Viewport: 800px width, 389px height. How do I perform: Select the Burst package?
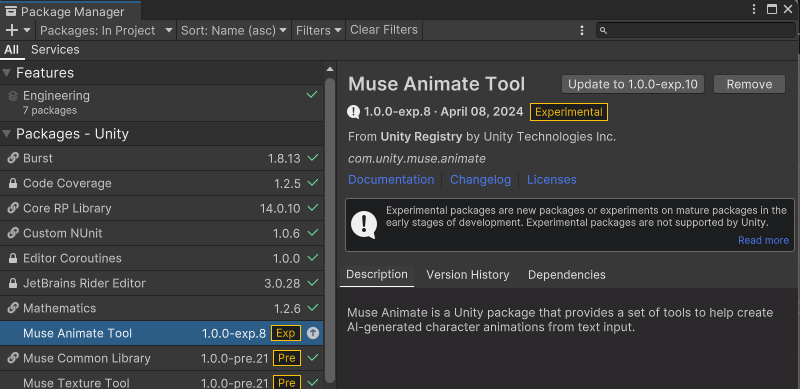161,158
